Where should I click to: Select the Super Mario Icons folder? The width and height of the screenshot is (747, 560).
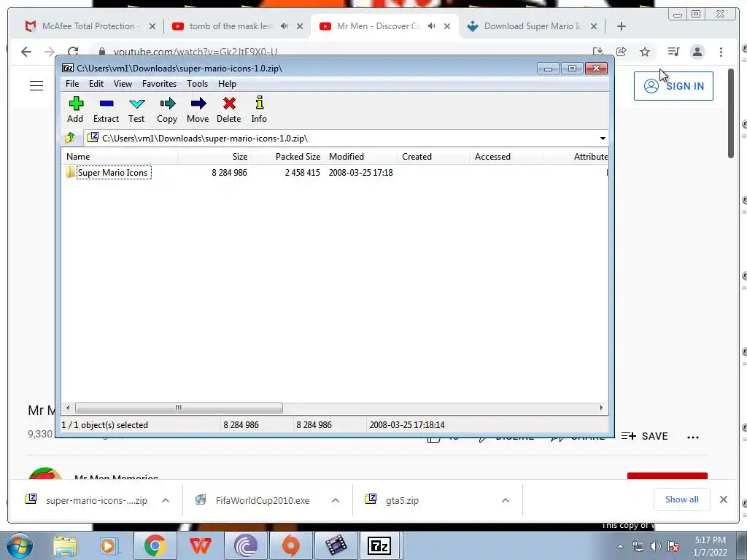(113, 172)
